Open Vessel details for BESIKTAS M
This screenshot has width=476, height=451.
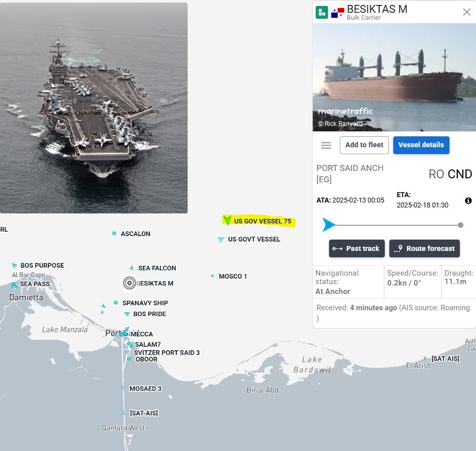pos(421,145)
